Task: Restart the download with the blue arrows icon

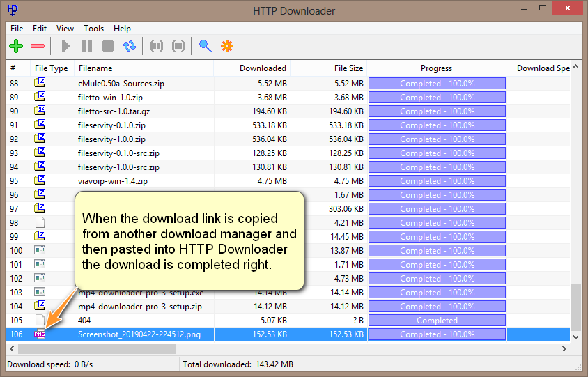Action: pyautogui.click(x=130, y=46)
